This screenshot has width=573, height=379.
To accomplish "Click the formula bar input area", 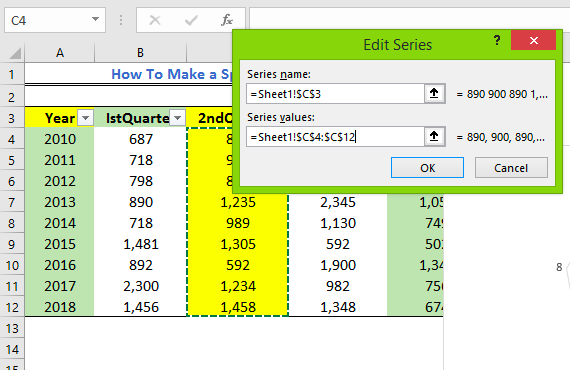I will click(409, 18).
